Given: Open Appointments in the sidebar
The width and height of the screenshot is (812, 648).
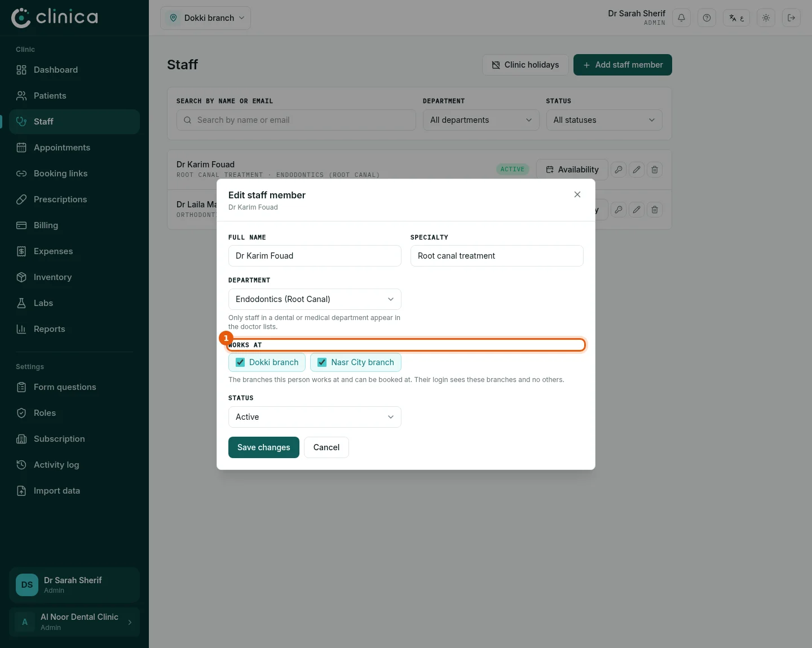Looking at the screenshot, I should [x=74, y=148].
